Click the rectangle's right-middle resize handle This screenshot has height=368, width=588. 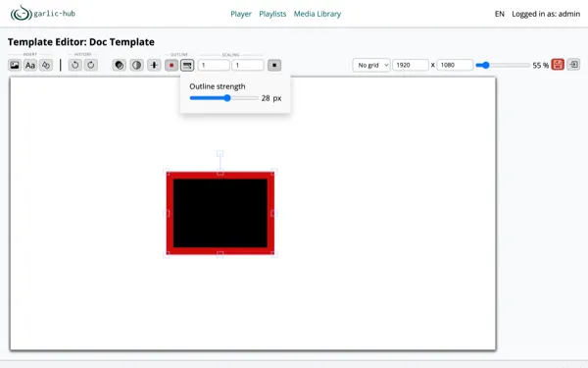pos(273,213)
